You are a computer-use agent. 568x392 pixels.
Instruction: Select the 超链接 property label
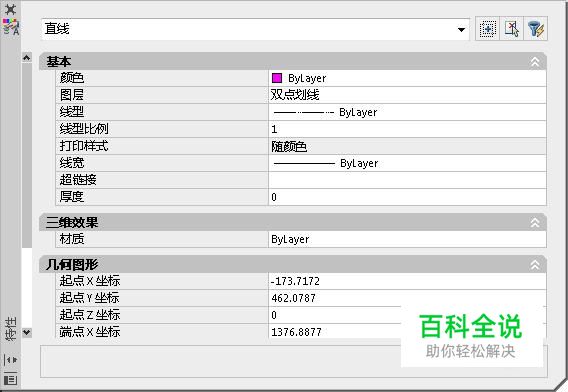coord(78,180)
